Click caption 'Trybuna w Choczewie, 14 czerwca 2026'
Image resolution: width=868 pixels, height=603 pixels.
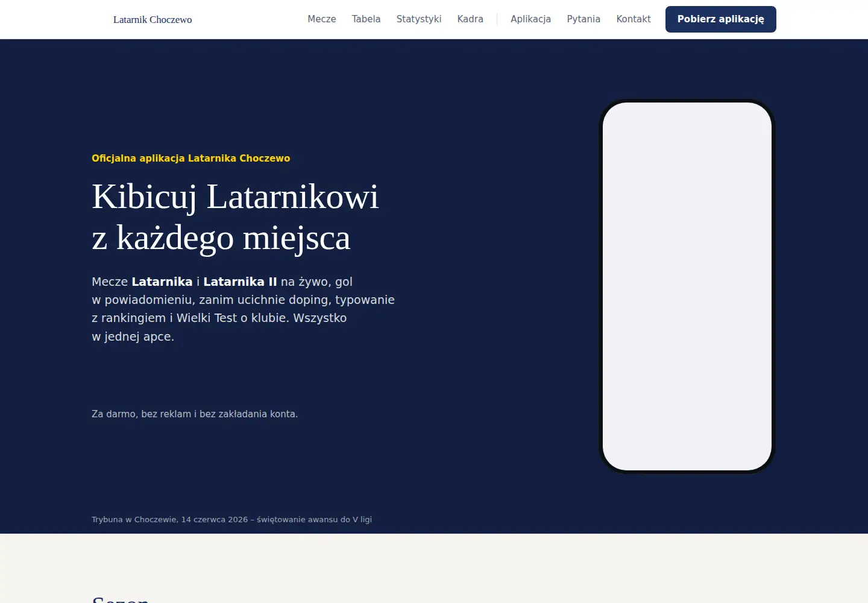pos(170,519)
